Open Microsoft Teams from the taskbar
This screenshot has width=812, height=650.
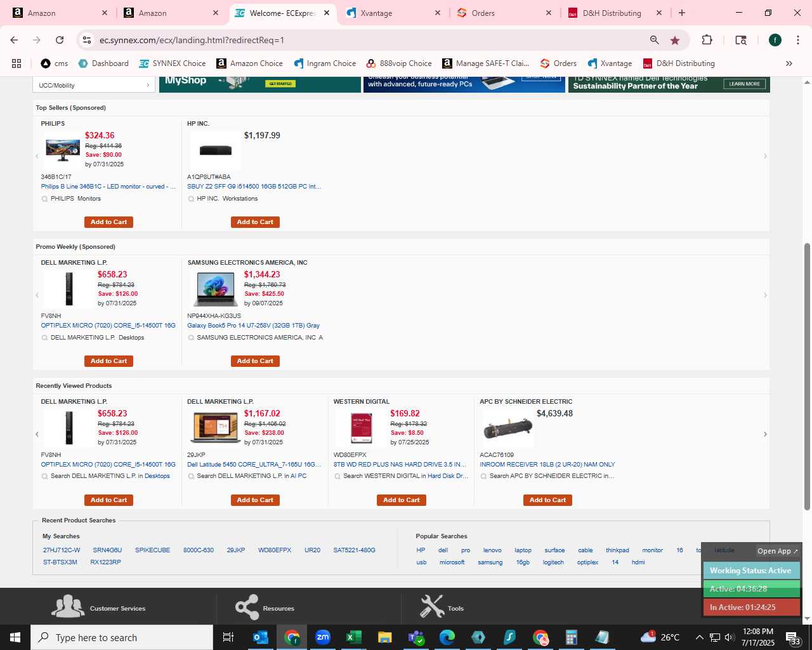416,637
